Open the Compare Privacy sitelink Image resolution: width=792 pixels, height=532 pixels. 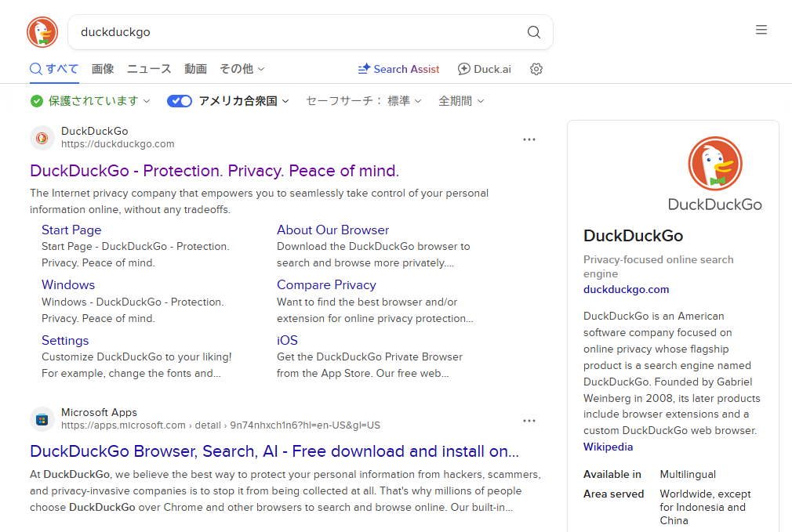click(326, 284)
